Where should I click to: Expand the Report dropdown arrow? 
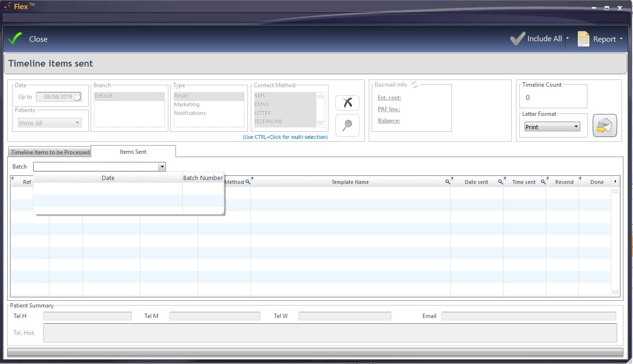pyautogui.click(x=621, y=39)
